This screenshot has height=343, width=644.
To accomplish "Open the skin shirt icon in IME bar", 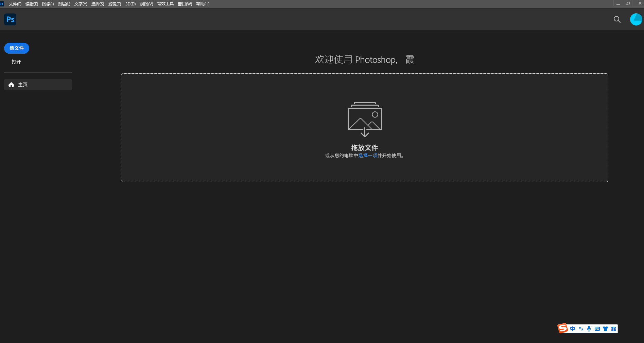I will pyautogui.click(x=605, y=329).
